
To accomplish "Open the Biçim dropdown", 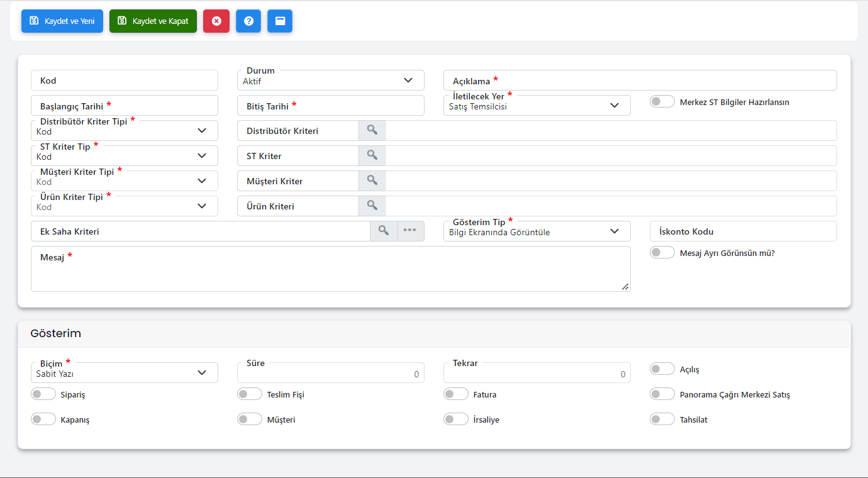I will 125,373.
